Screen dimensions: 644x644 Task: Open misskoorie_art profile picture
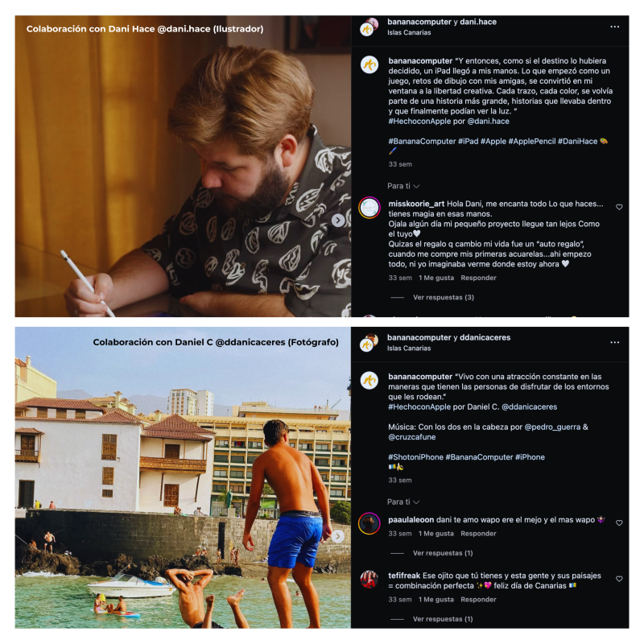coord(369,208)
